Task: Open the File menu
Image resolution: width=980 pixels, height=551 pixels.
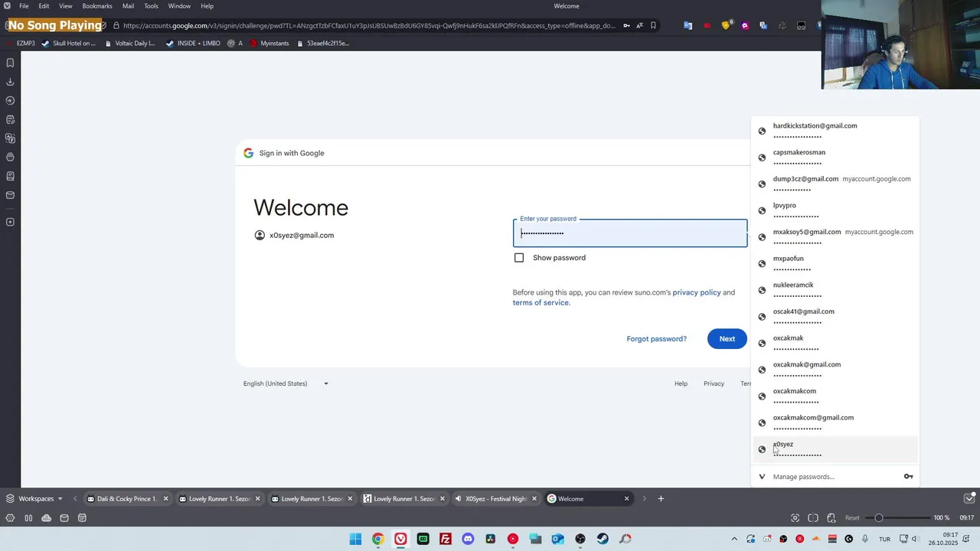Action: point(24,6)
